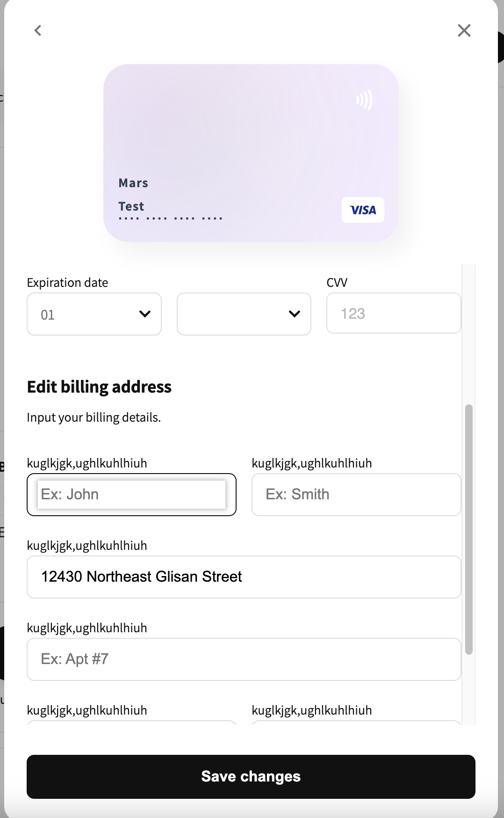Image resolution: width=504 pixels, height=818 pixels.
Task: Click the address field 12430 Northeast Glisan Street
Action: pyautogui.click(x=244, y=577)
